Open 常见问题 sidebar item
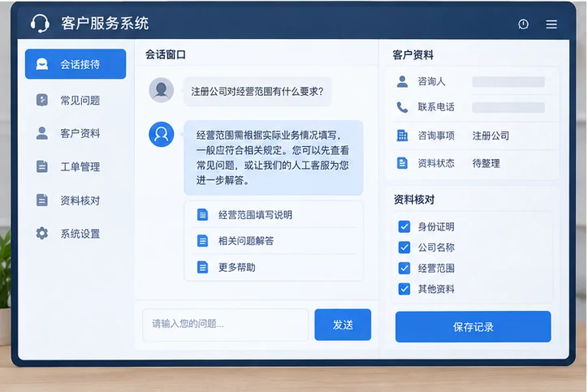This screenshot has height=392, width=588. 76,100
